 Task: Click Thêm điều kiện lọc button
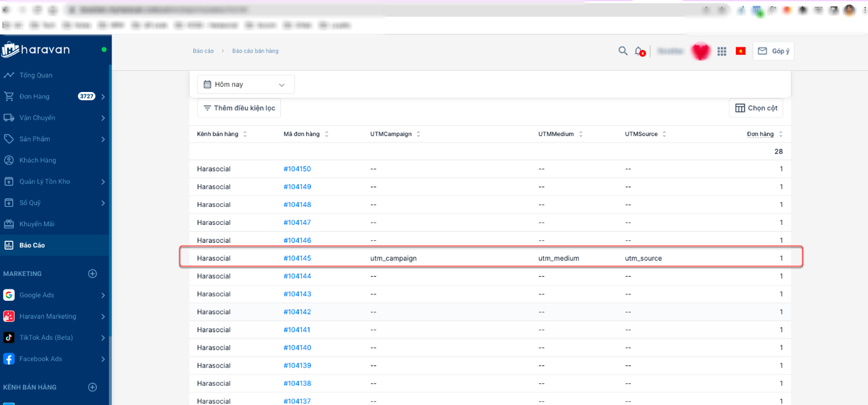pos(239,108)
